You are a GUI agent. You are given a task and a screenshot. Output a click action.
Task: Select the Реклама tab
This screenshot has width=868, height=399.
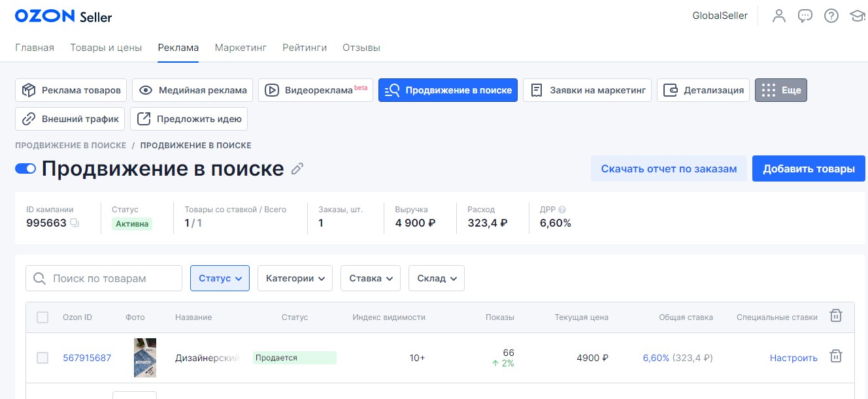tap(178, 48)
